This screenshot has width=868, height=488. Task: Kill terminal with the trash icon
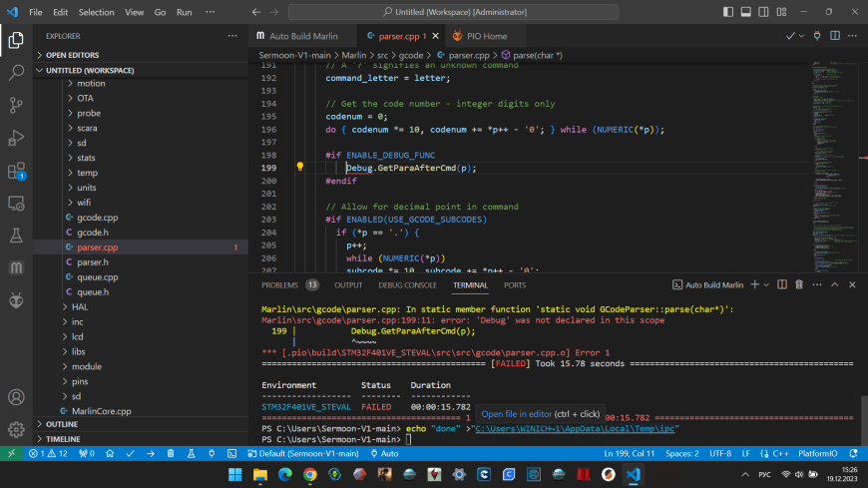pos(799,284)
